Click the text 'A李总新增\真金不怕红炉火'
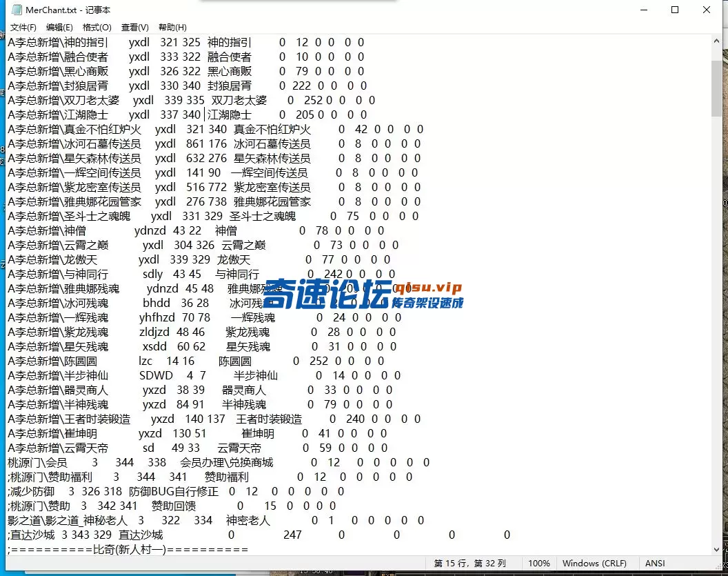The width and height of the screenshot is (728, 576). [x=74, y=129]
